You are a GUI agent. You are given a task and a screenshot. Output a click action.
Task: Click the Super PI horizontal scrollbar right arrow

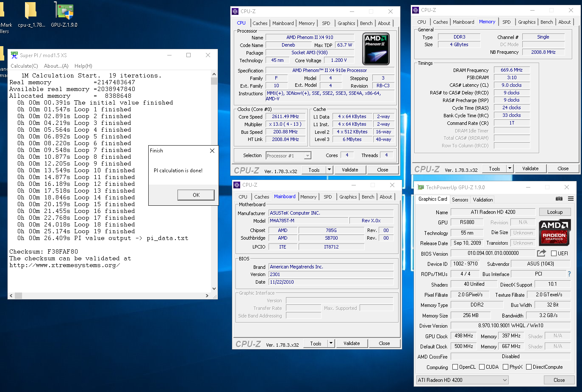(207, 295)
